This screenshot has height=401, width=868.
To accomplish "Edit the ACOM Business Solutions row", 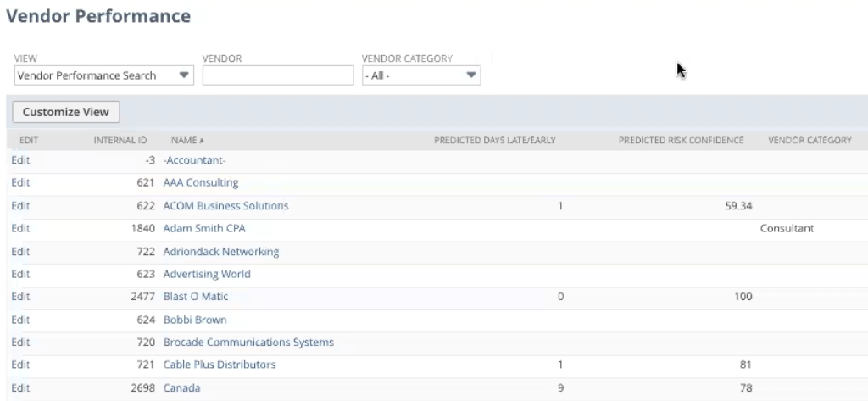I will pyautogui.click(x=20, y=205).
